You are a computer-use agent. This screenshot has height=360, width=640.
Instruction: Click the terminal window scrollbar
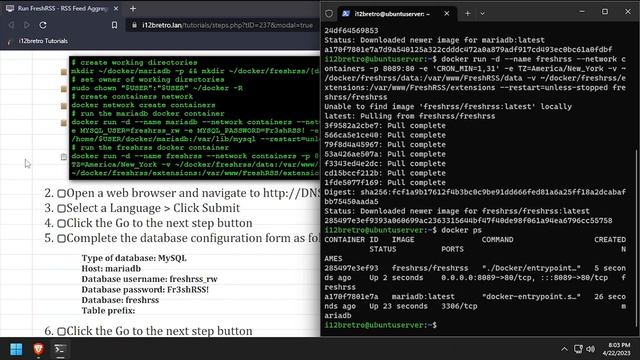pyautogui.click(x=637, y=238)
